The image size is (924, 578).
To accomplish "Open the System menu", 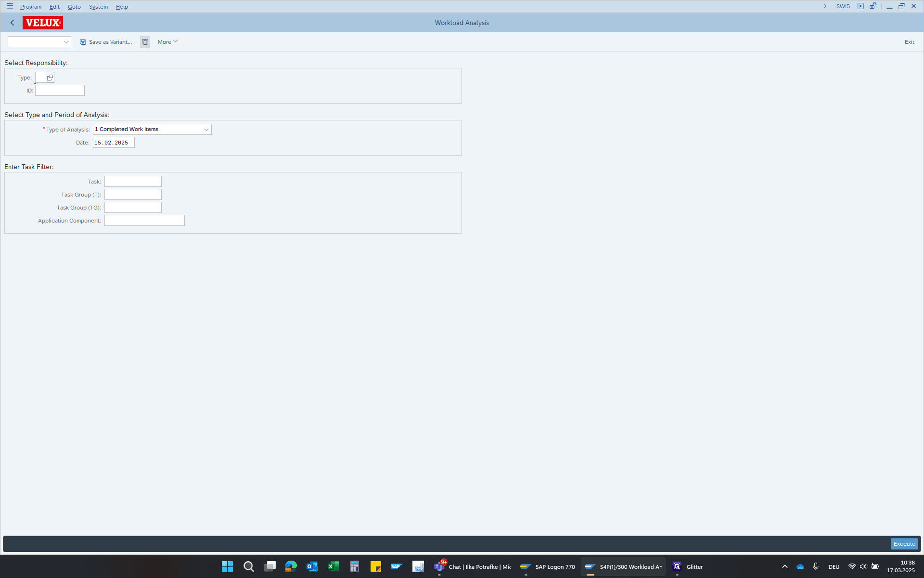I will pos(98,7).
